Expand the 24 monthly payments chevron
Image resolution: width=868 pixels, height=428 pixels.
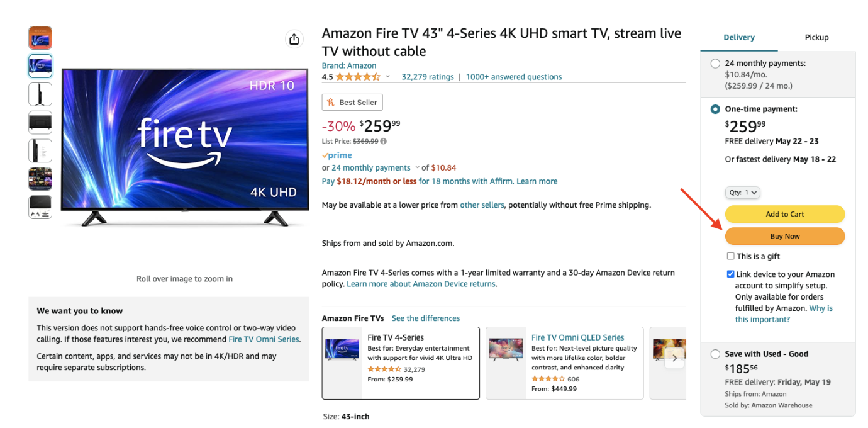pos(416,168)
